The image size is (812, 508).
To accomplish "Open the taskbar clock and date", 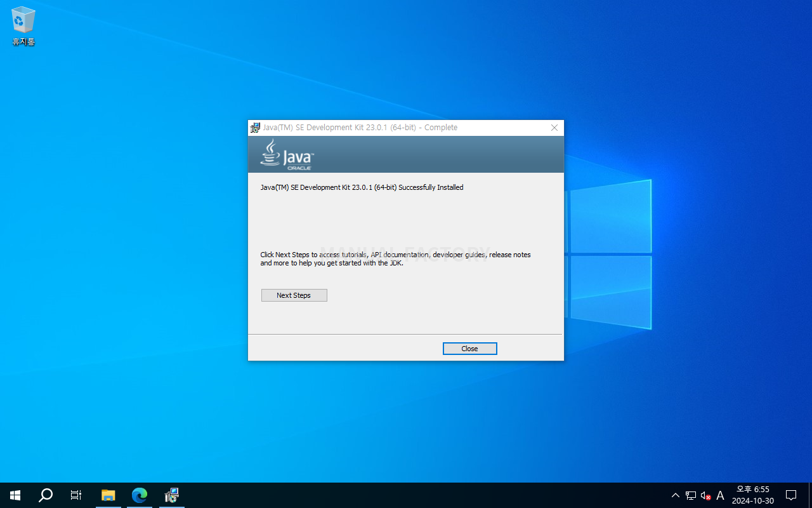I will pos(753,495).
